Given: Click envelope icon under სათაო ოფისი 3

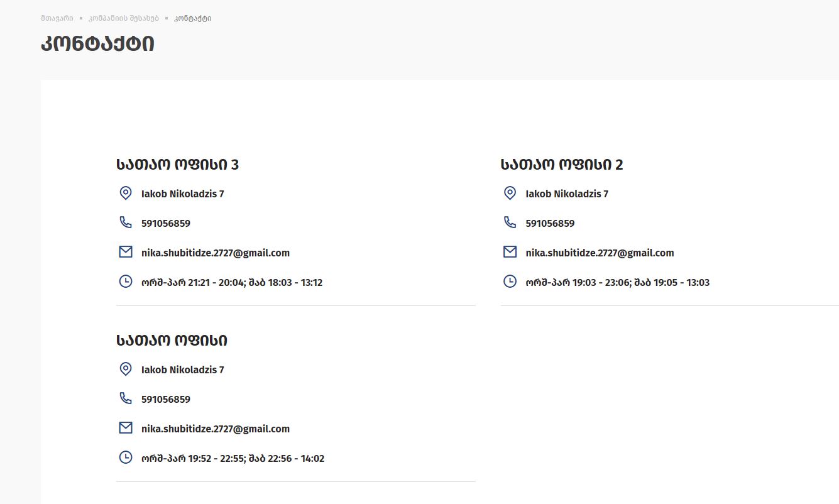Looking at the screenshot, I should coord(126,252).
